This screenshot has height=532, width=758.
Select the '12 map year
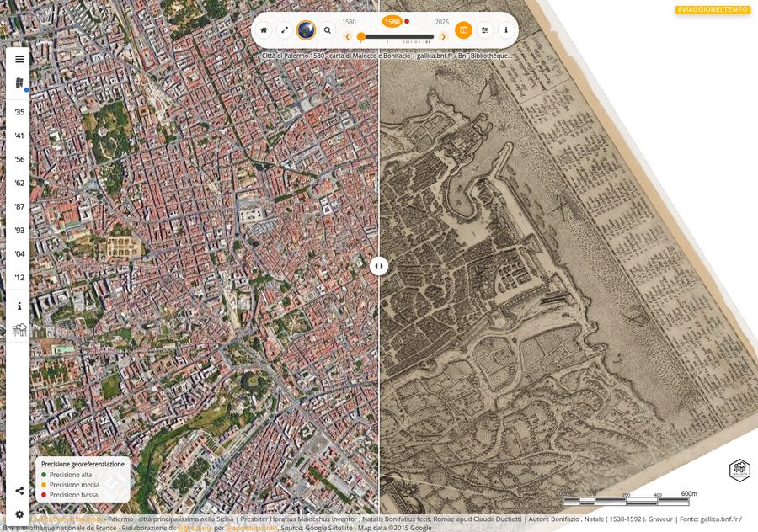[19, 278]
